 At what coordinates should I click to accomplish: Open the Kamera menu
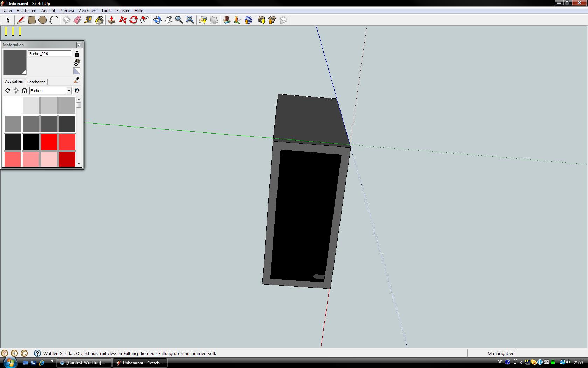click(x=67, y=11)
